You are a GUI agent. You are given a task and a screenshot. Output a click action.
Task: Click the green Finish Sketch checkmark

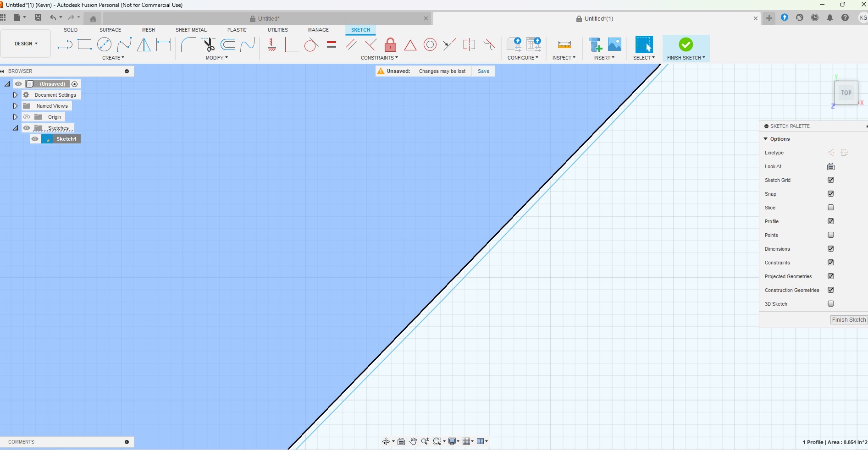[x=686, y=44]
